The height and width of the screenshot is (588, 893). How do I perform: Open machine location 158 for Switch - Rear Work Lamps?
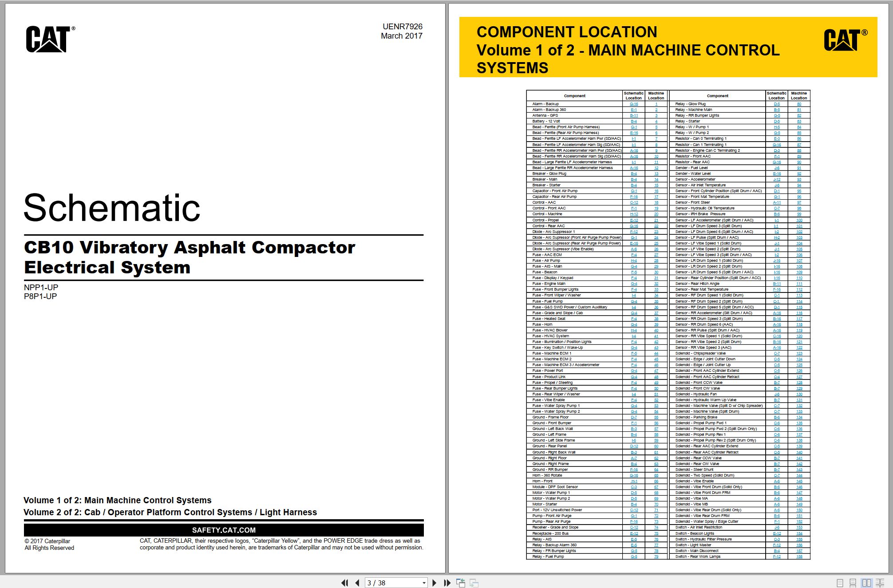pos(799,556)
